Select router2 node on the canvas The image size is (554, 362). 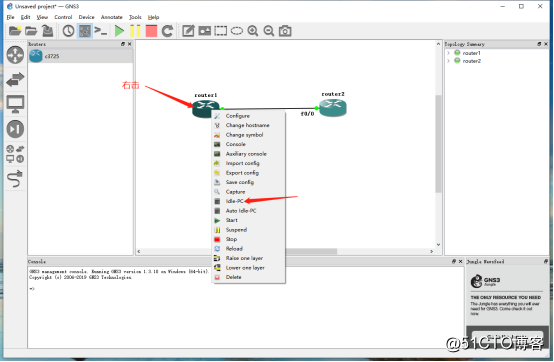pyautogui.click(x=333, y=107)
